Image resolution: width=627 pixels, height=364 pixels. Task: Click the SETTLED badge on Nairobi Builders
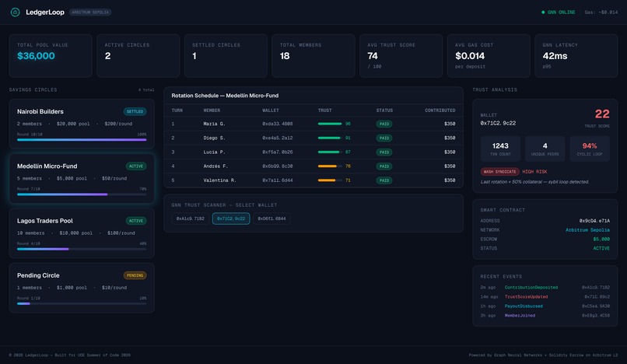(x=135, y=111)
